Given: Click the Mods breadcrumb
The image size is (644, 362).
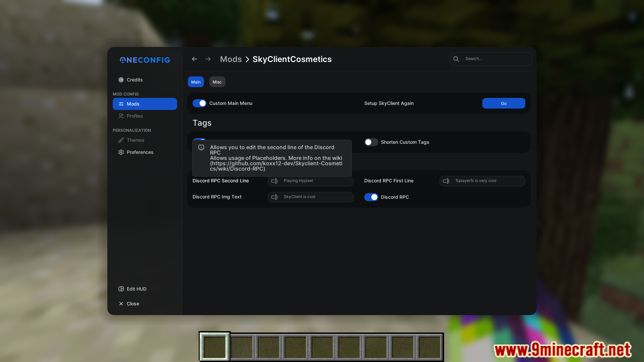Looking at the screenshot, I should click(231, 59).
